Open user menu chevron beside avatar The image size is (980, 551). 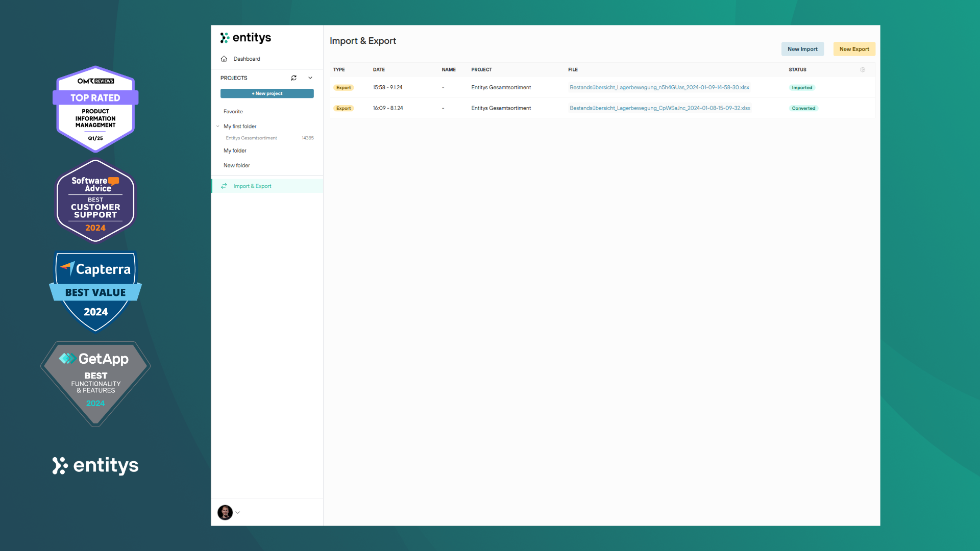[x=238, y=513]
